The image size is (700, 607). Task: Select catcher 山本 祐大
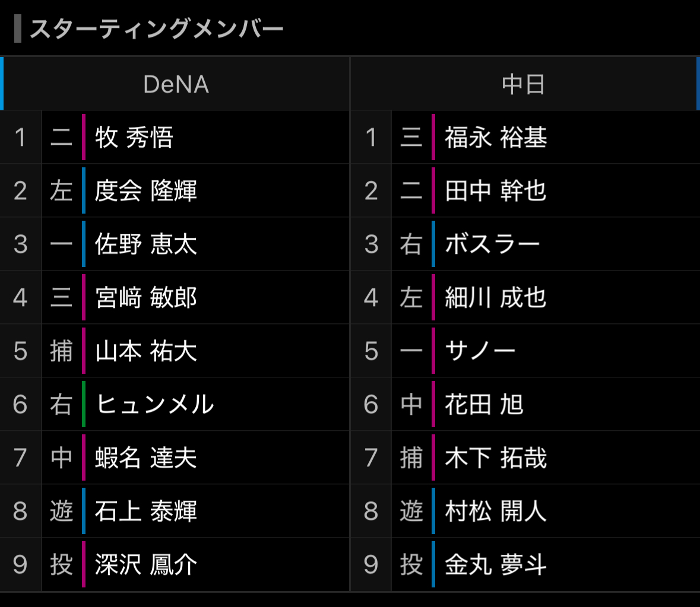pos(146,351)
